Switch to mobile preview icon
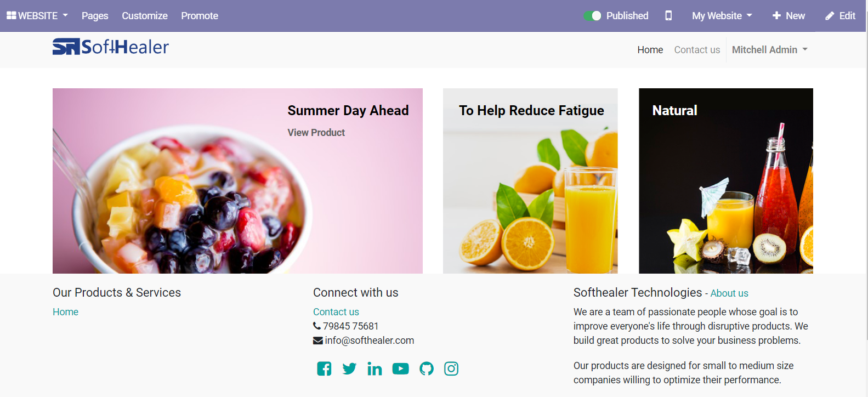This screenshot has width=868, height=397. tap(668, 15)
